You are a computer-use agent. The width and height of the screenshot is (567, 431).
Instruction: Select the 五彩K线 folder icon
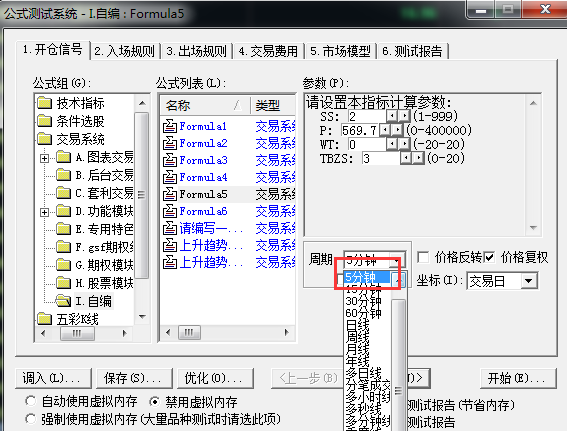click(x=44, y=319)
